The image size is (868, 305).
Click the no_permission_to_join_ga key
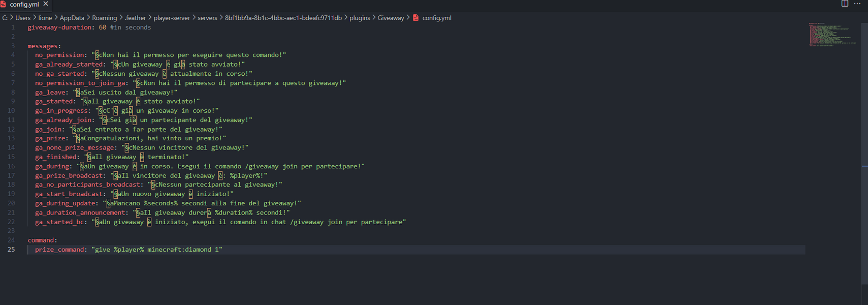[x=80, y=83]
